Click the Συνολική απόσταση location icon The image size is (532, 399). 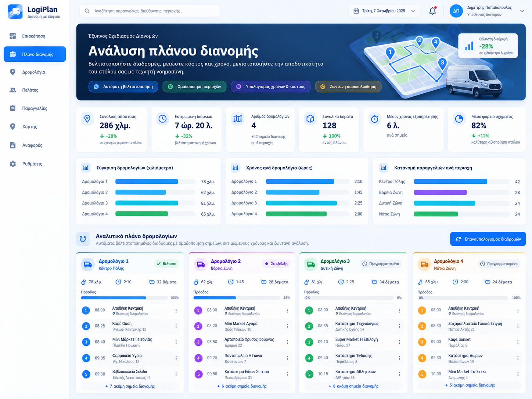click(87, 119)
